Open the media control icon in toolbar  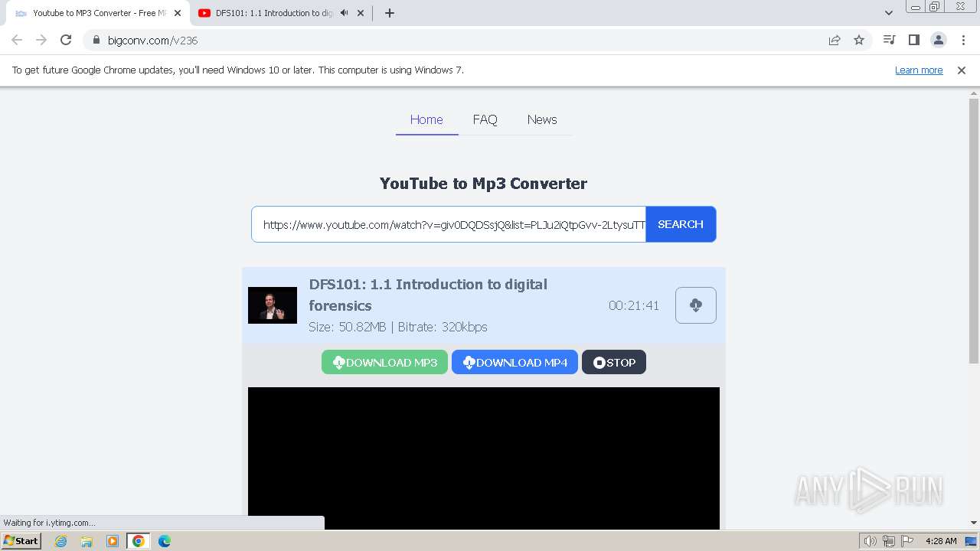[x=889, y=40]
